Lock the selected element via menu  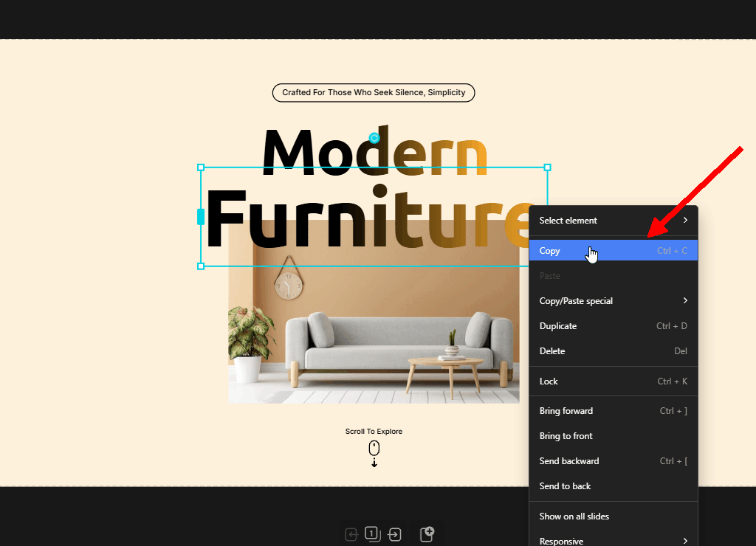point(614,381)
